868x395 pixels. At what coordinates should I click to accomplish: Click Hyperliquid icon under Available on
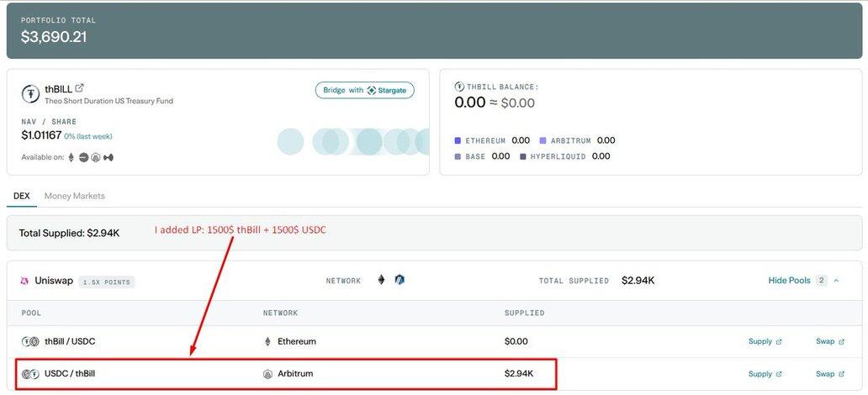[108, 157]
